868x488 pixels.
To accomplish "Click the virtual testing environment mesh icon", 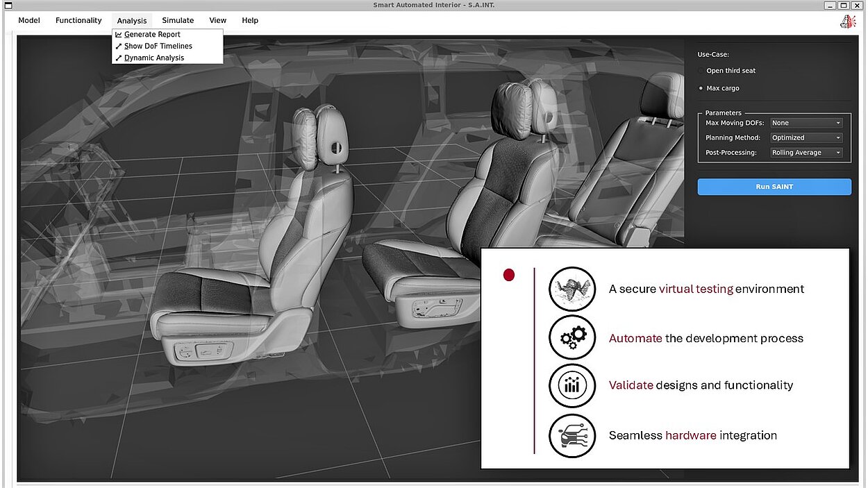I will [572, 289].
